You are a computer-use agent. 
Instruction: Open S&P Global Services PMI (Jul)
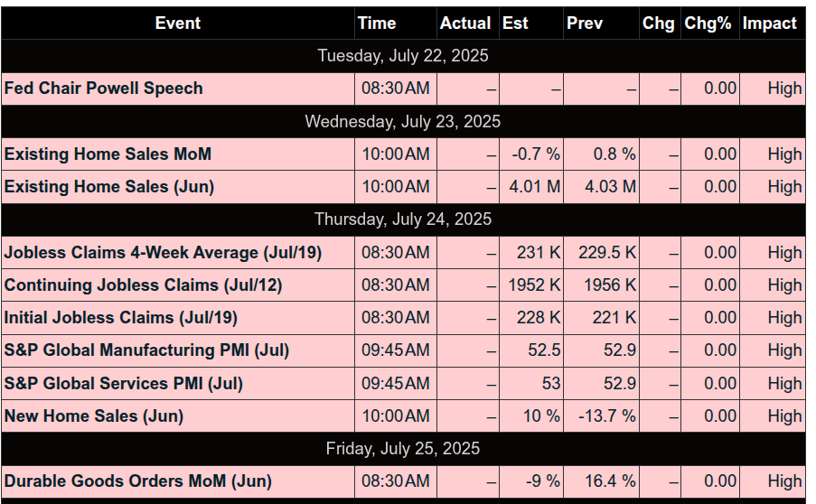123,384
